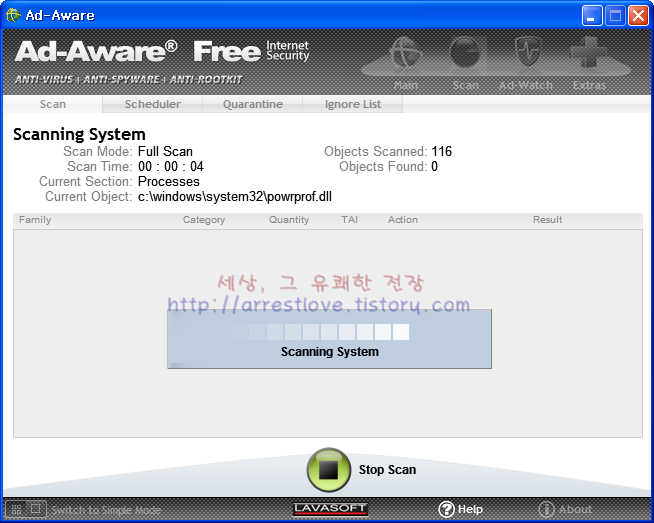Switch to the Scan tab
Image resolution: width=654 pixels, height=523 pixels.
coord(53,104)
